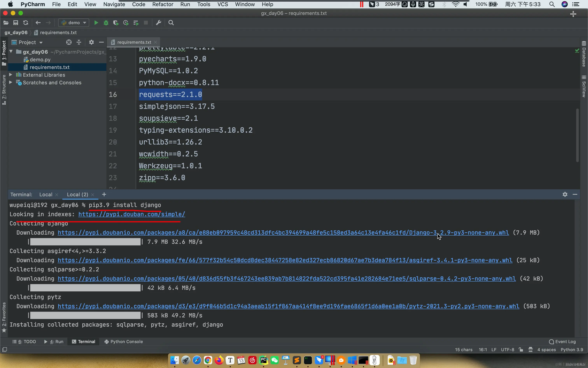This screenshot has height=368, width=588.
Task: Open the demo run configuration dropdown
Action: tap(74, 23)
